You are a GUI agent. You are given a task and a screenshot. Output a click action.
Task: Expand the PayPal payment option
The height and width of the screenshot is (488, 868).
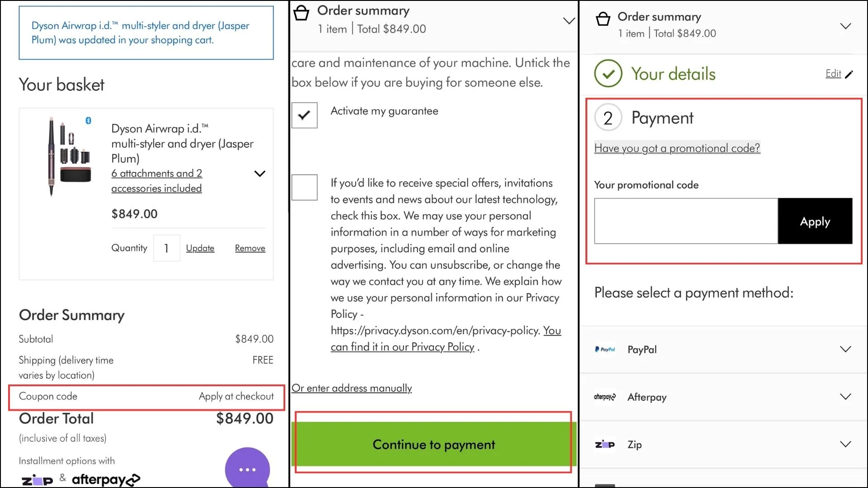(845, 349)
